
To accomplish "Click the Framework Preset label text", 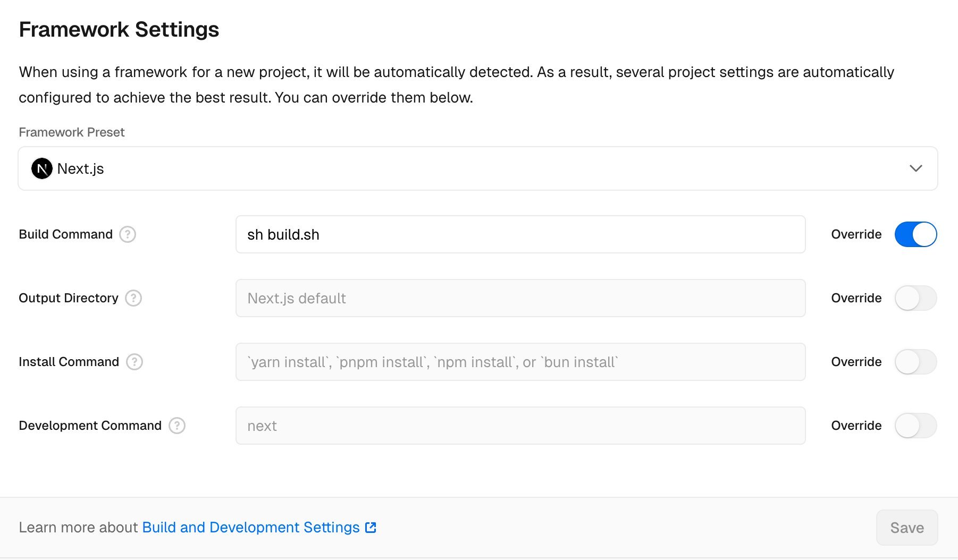I will click(x=72, y=132).
